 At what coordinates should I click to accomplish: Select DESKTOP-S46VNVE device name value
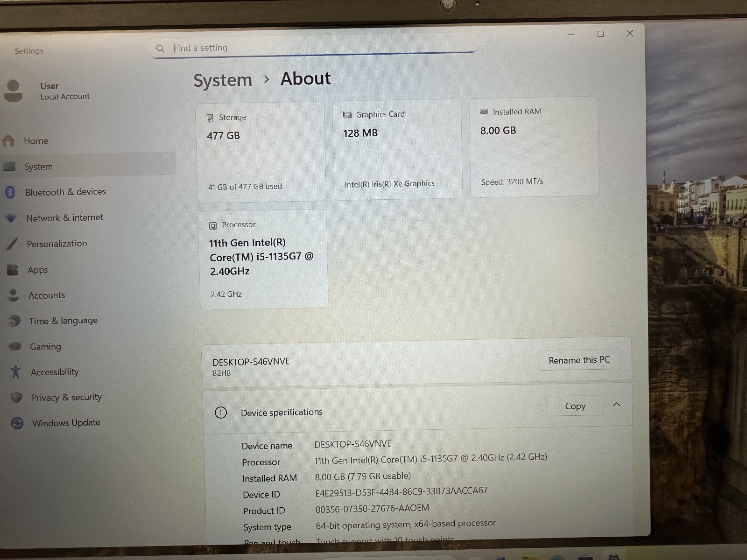[x=353, y=444]
